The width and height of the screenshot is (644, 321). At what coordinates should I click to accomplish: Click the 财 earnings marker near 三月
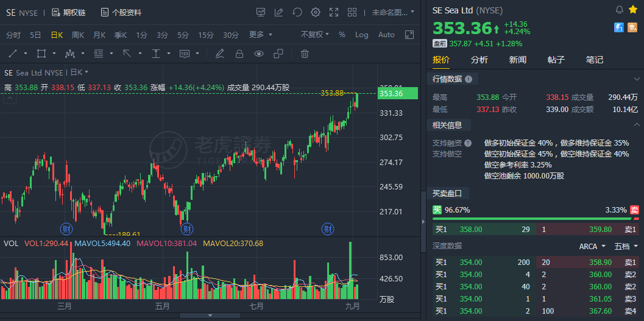coord(66,228)
